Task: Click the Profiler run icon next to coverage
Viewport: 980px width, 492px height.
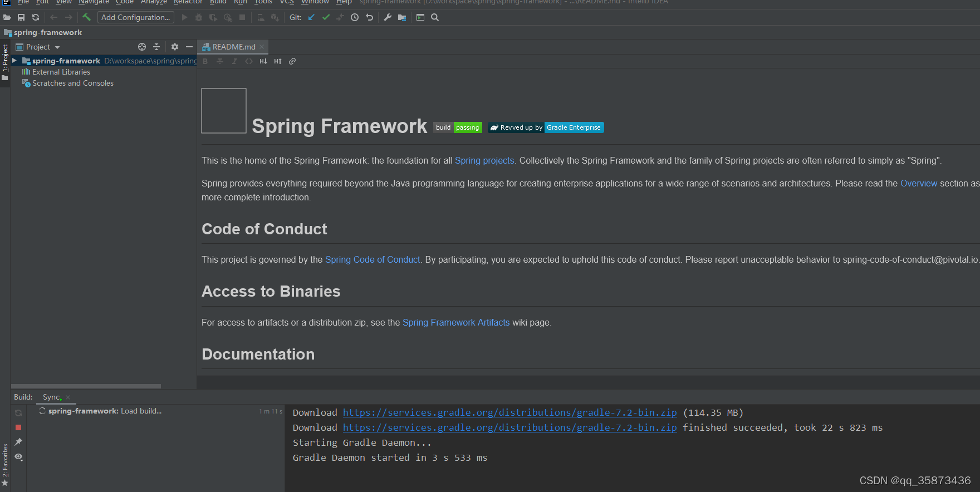Action: [228, 17]
